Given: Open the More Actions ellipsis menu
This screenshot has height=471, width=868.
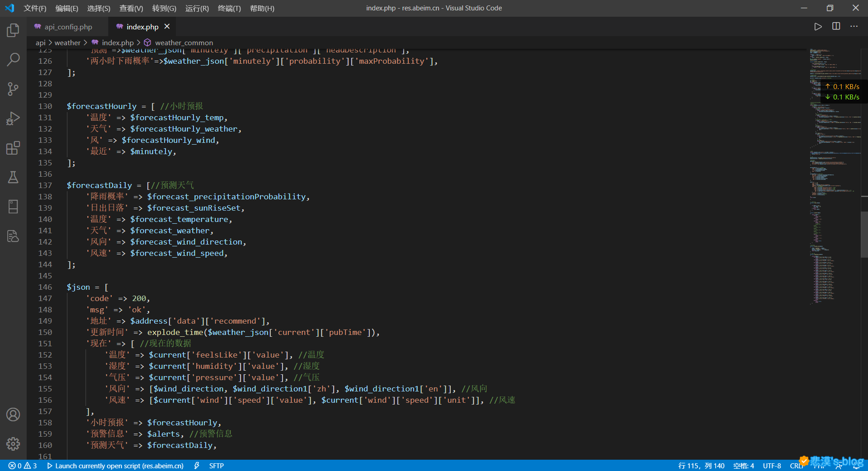Looking at the screenshot, I should tap(854, 27).
